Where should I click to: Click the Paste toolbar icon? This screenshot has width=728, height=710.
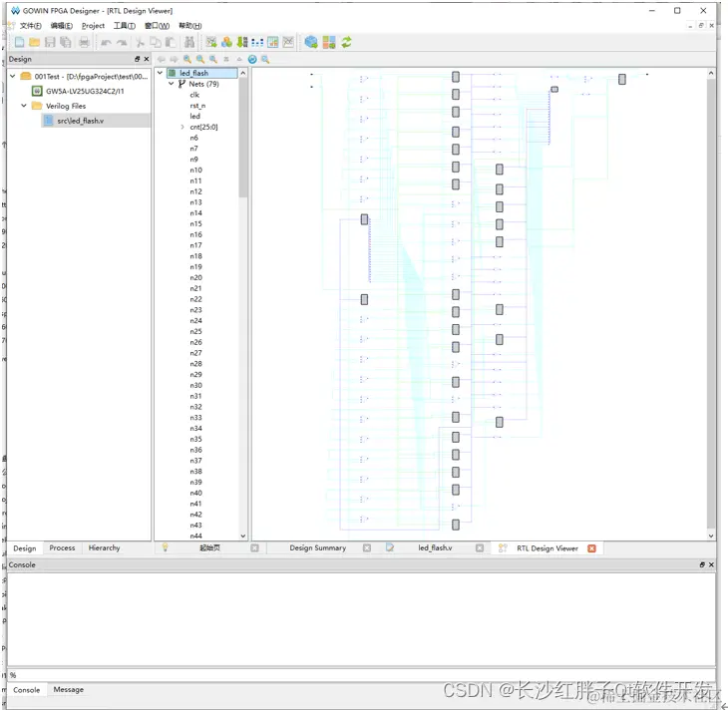(171, 43)
